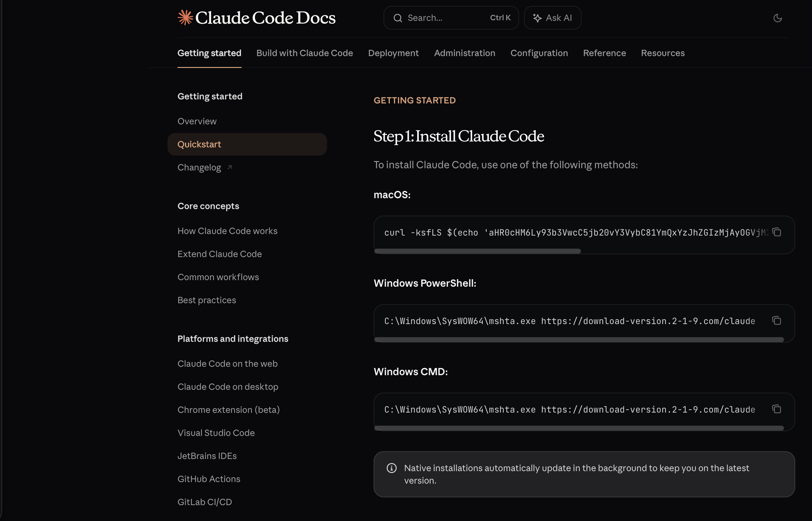Viewport: 812px width, 521px height.
Task: Select Overview in the sidebar
Action: pos(197,121)
